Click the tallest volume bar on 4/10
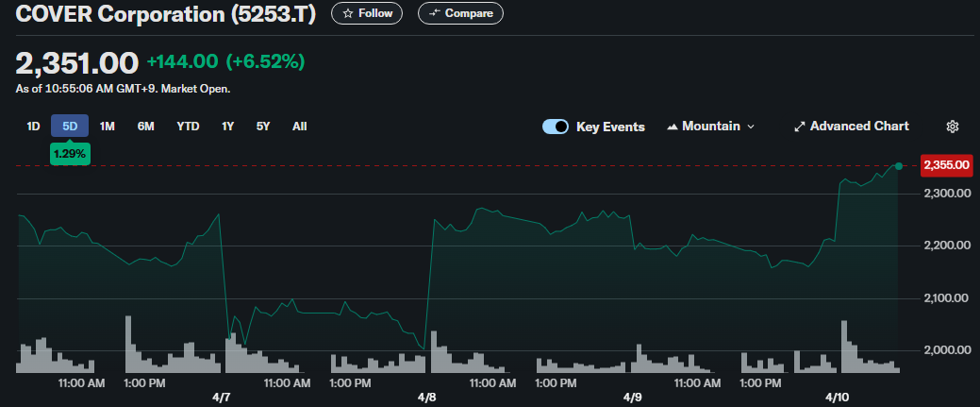Viewport: 980px width, 407px height. [844, 347]
